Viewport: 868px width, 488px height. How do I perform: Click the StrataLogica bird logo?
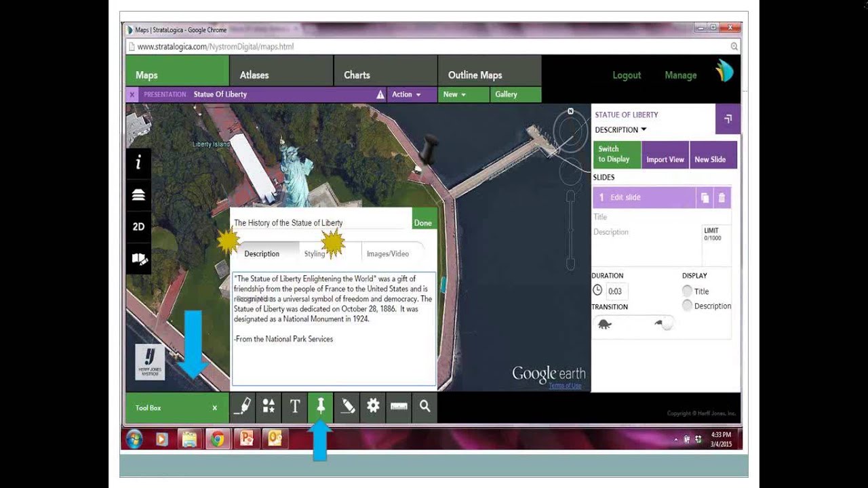(x=724, y=70)
